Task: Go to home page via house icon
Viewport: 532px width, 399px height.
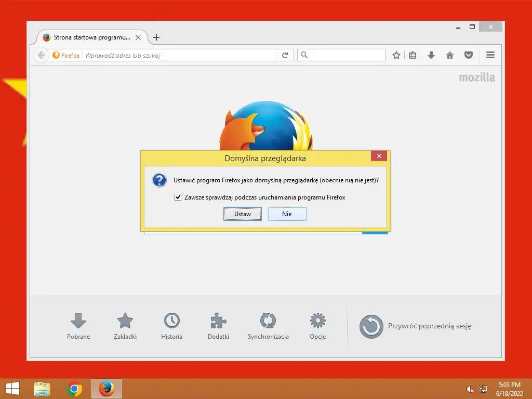Action: coord(450,55)
